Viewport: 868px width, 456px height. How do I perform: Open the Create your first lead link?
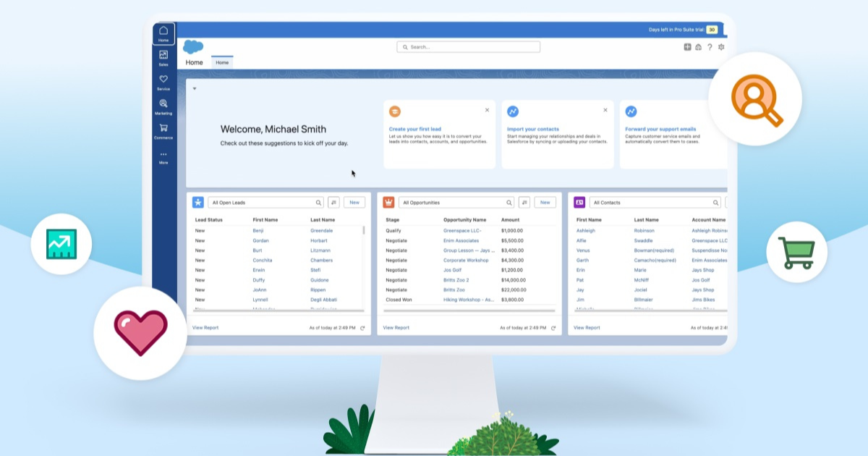pyautogui.click(x=415, y=130)
